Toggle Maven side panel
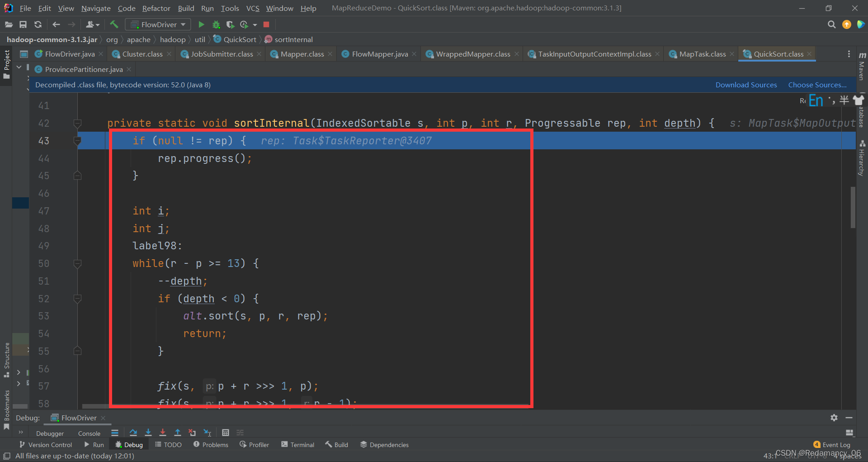Image resolution: width=868 pixels, height=462 pixels. click(862, 67)
